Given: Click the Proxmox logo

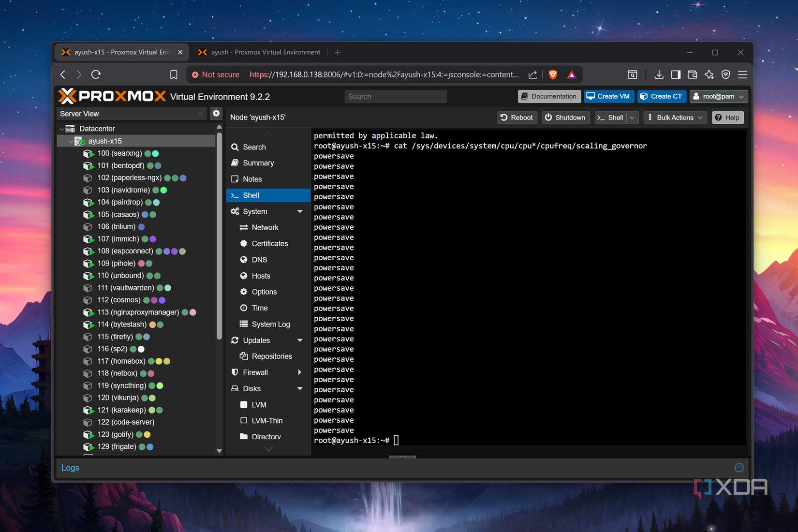Looking at the screenshot, I should [x=112, y=96].
